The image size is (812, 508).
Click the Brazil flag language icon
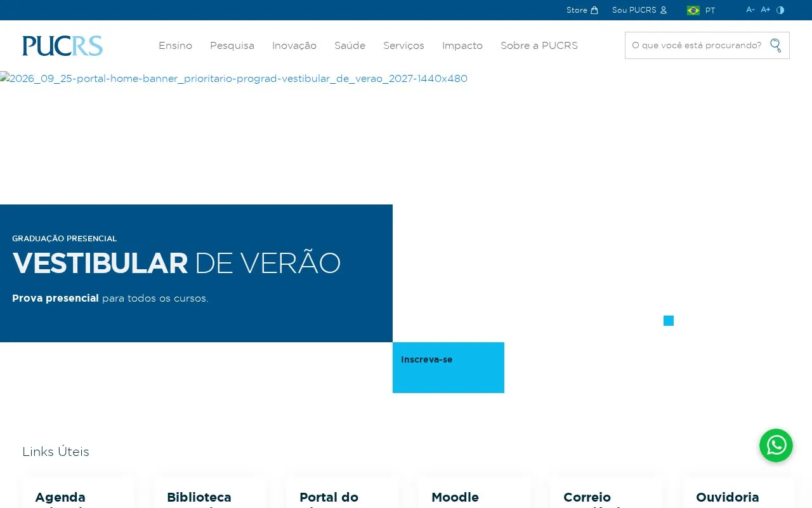(x=693, y=10)
